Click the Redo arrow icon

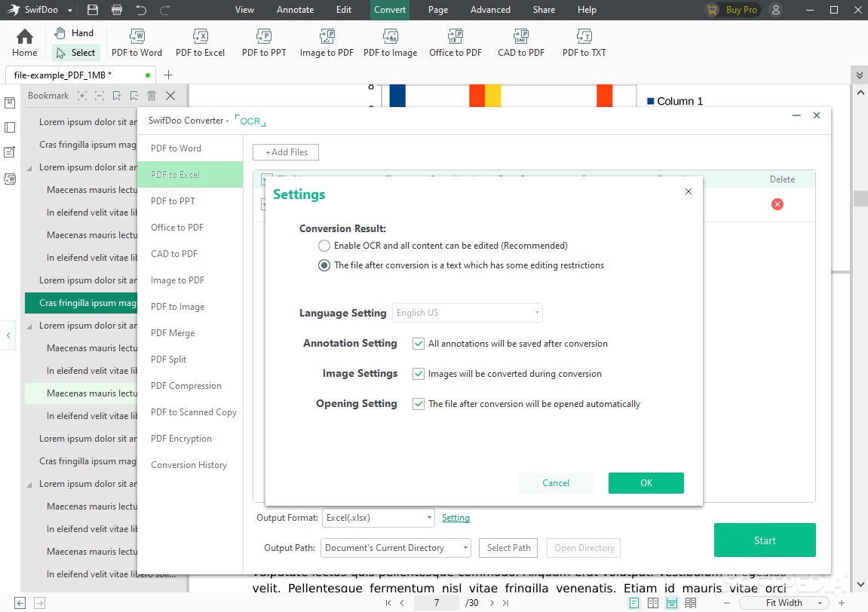165,10
